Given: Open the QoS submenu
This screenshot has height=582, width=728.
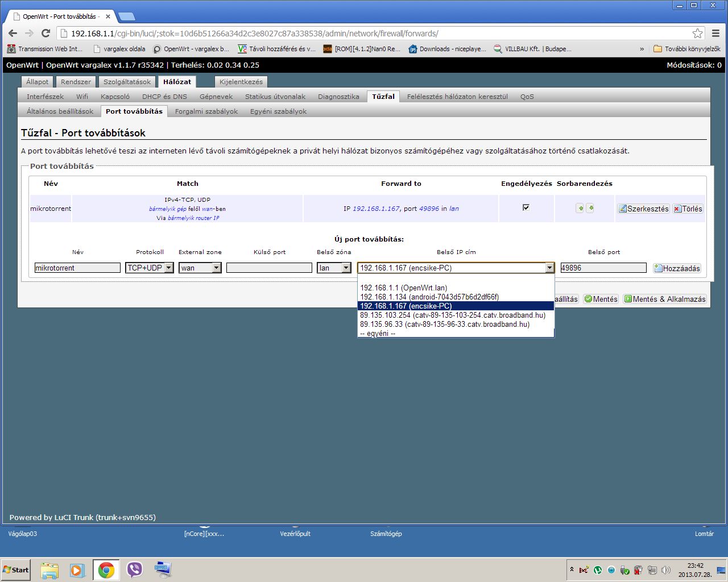Looking at the screenshot, I should tap(527, 97).
